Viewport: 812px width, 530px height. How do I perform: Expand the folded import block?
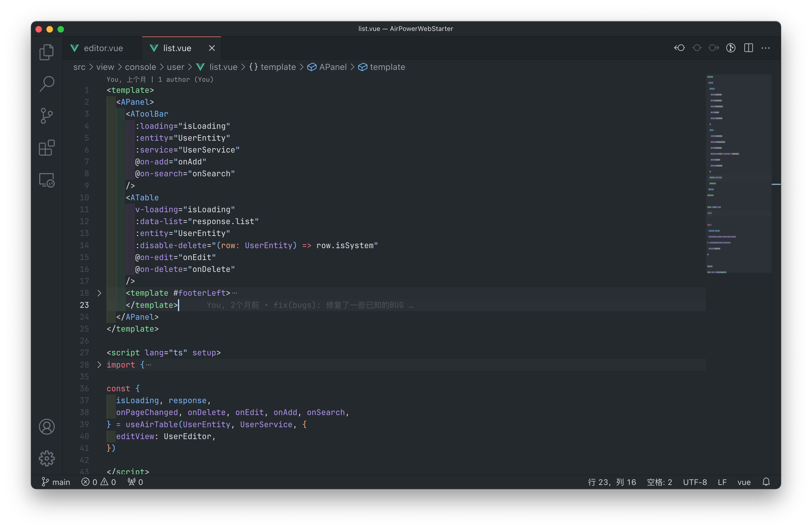(99, 365)
